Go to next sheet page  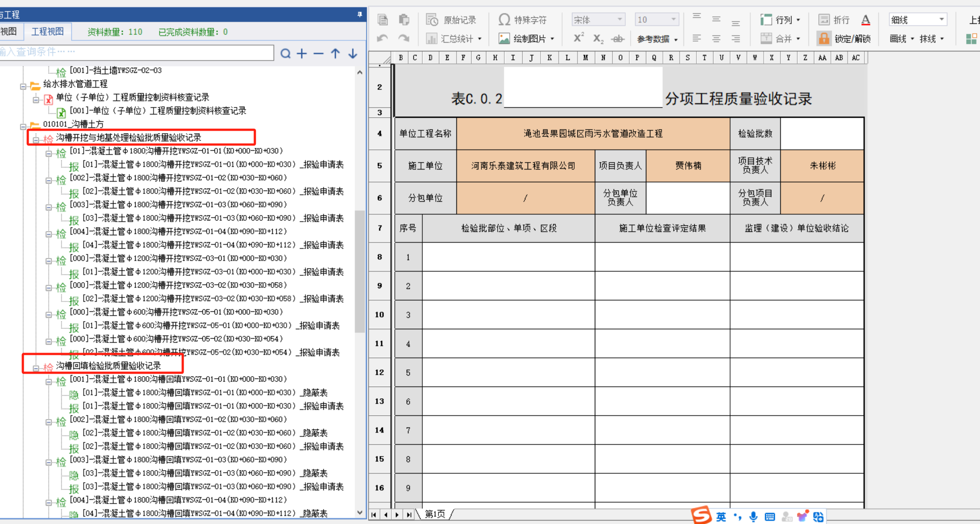pos(397,515)
